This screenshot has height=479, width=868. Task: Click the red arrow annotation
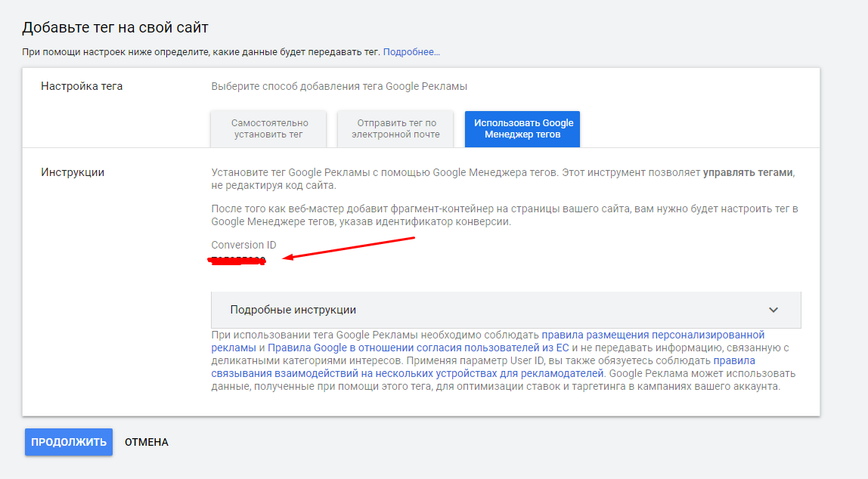[352, 249]
